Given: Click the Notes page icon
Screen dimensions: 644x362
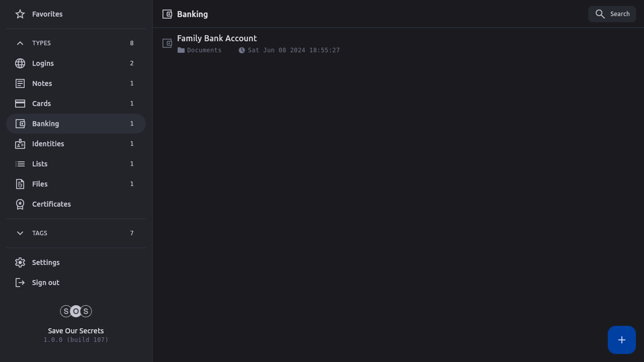Looking at the screenshot, I should [20, 83].
